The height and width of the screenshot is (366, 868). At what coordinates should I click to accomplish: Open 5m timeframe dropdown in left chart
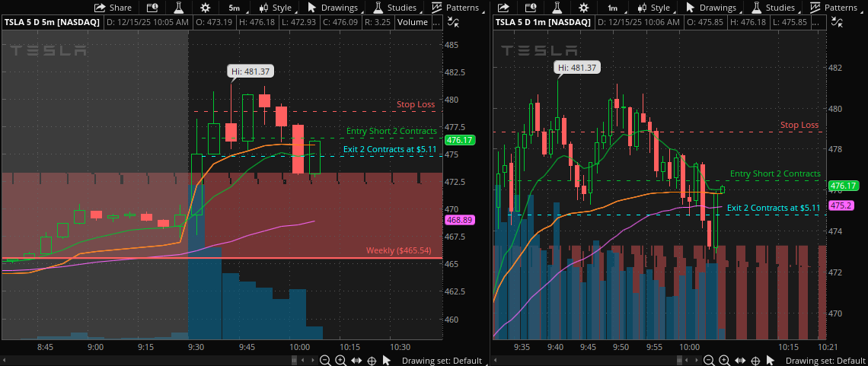(x=238, y=8)
